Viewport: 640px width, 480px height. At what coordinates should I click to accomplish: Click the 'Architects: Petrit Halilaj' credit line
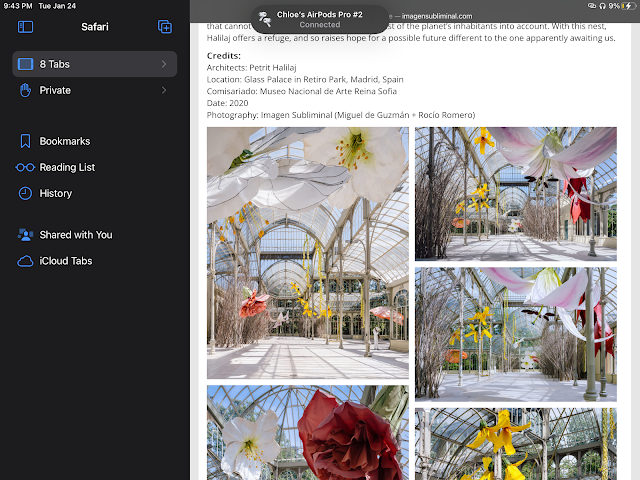251,68
